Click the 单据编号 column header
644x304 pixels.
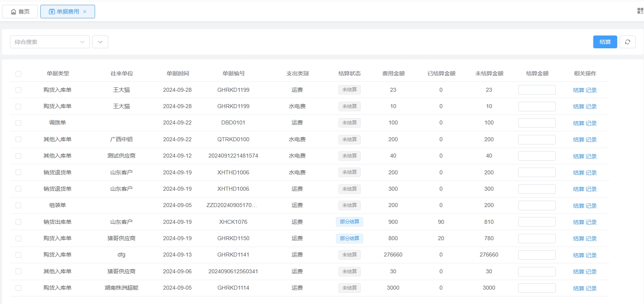tap(234, 73)
